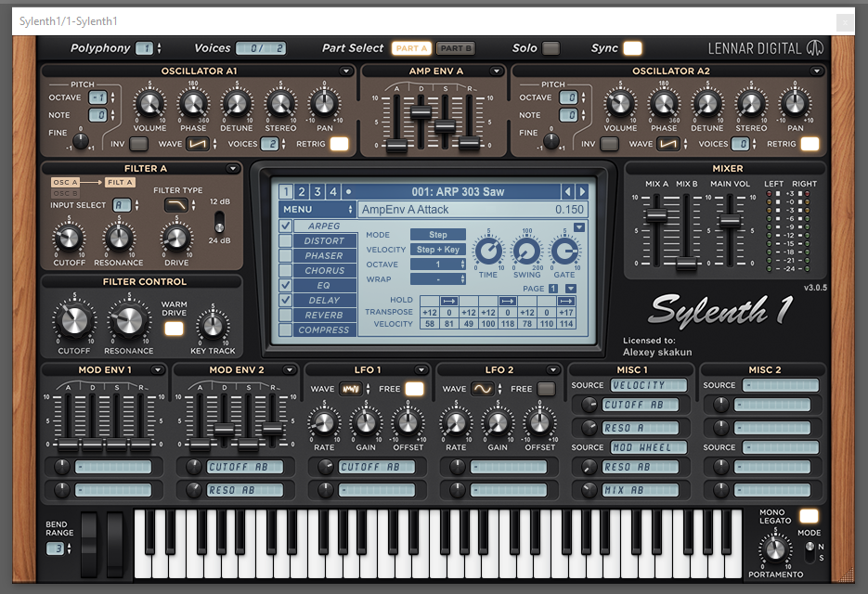Click the Oscillator A2 waveform icon
Screen dimensions: 868x594
coord(668,144)
